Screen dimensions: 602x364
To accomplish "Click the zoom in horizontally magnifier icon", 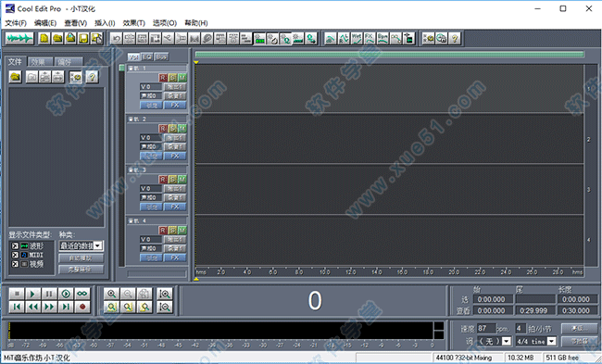I will click(112, 294).
